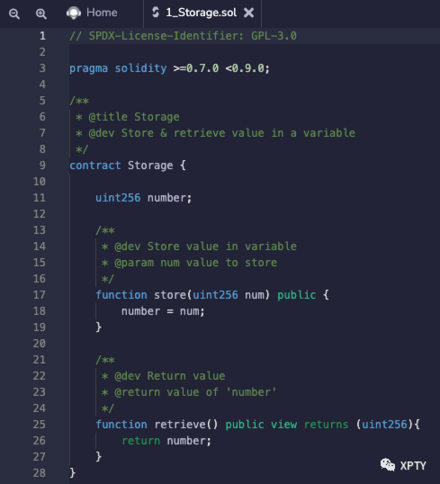Click line number 9 in the gutter
440x484 pixels.
(x=42, y=165)
